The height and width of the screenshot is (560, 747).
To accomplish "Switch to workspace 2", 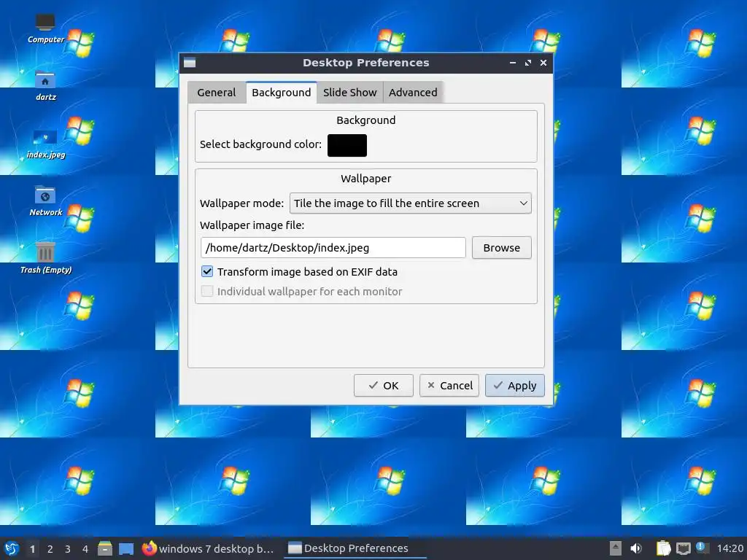I will tap(50, 548).
